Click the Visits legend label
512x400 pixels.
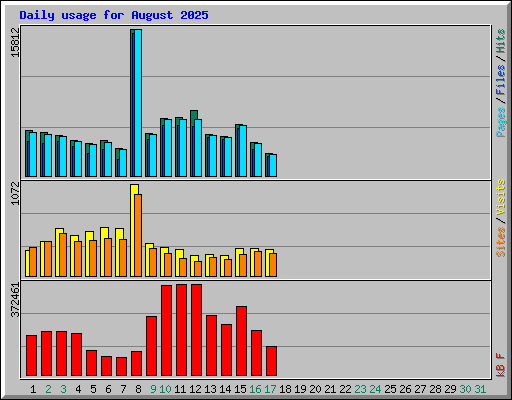[x=501, y=197]
